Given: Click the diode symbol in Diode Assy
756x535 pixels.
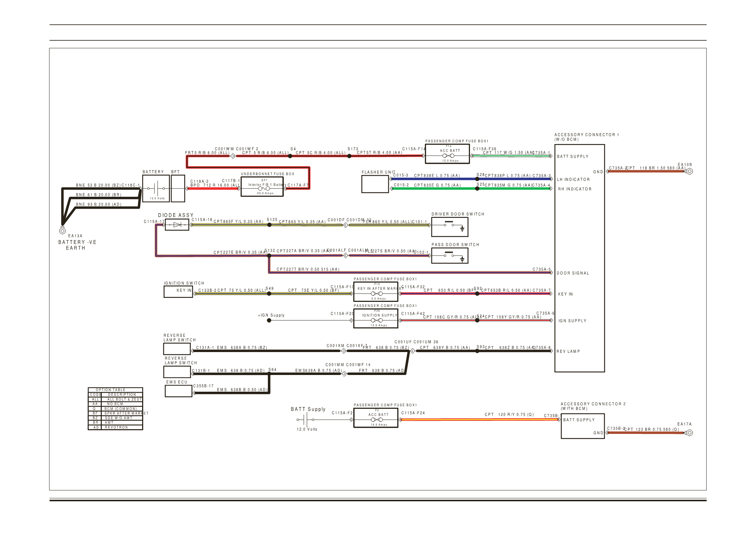Looking at the screenshot, I should pyautogui.click(x=177, y=225).
